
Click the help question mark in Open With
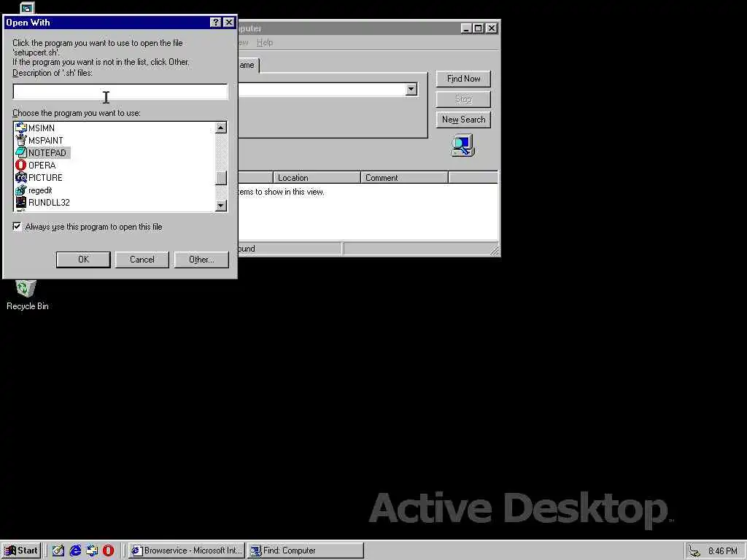(x=215, y=23)
